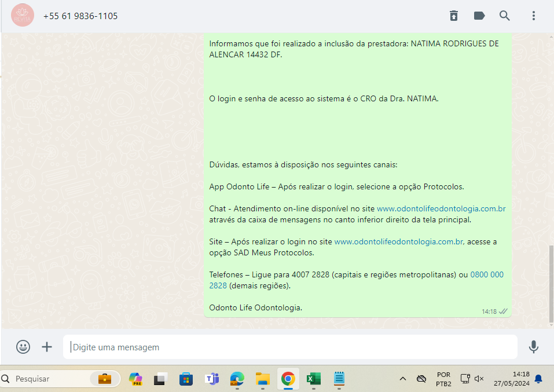Screen dimensions: 554x392
Task: Click text 'O login e senha de acesso'
Action: click(257, 98)
